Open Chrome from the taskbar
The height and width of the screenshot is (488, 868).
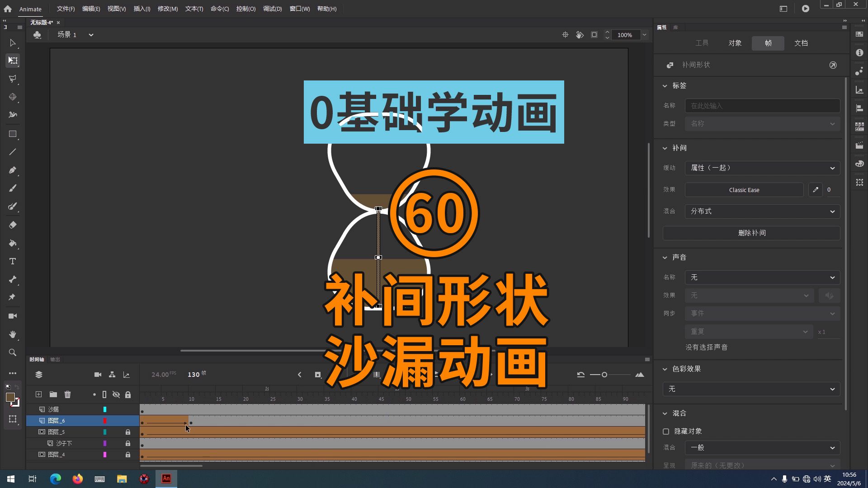pyautogui.click(x=55, y=479)
